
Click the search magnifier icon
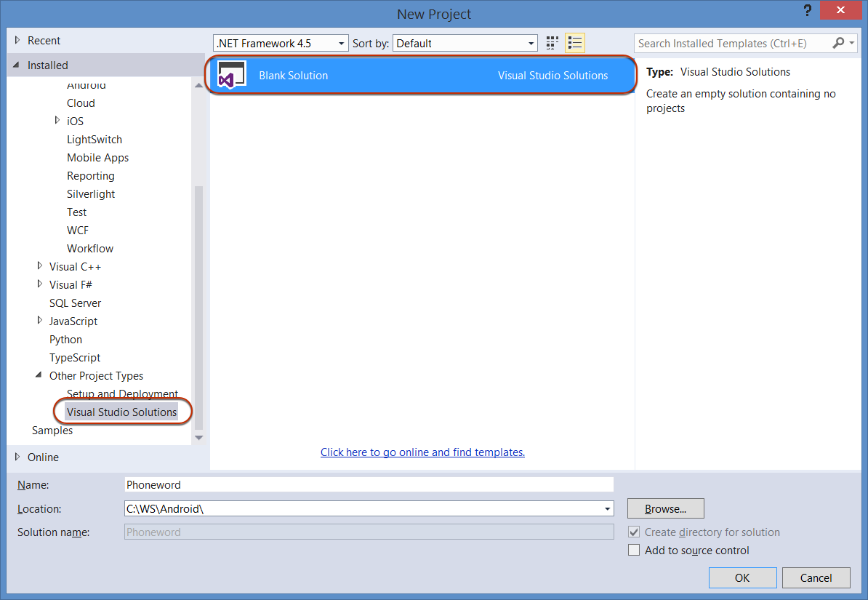839,44
